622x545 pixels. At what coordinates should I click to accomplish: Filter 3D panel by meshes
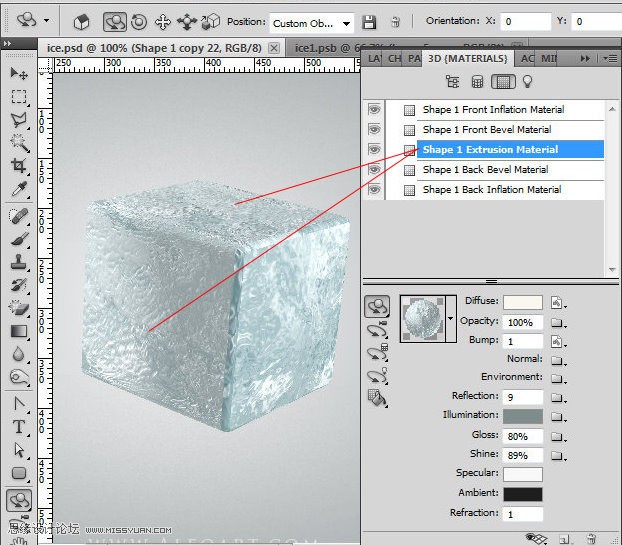[x=477, y=82]
